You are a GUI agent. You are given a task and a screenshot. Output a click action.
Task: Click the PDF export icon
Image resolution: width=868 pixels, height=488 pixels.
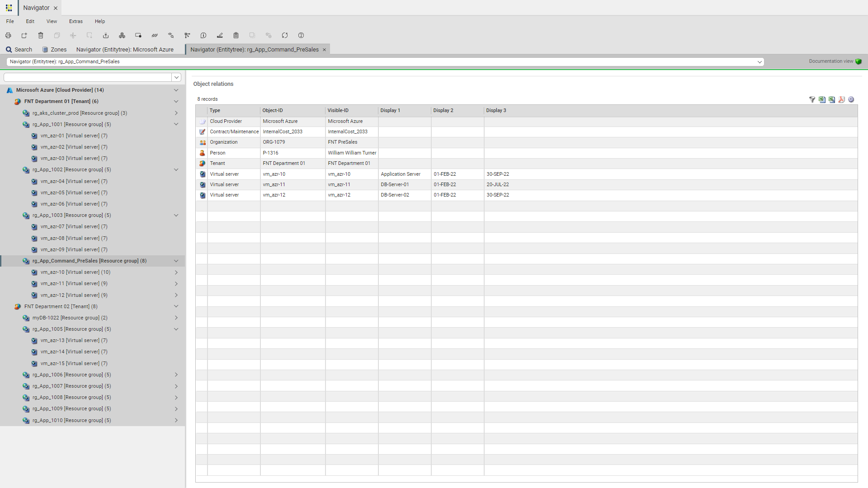(x=841, y=99)
